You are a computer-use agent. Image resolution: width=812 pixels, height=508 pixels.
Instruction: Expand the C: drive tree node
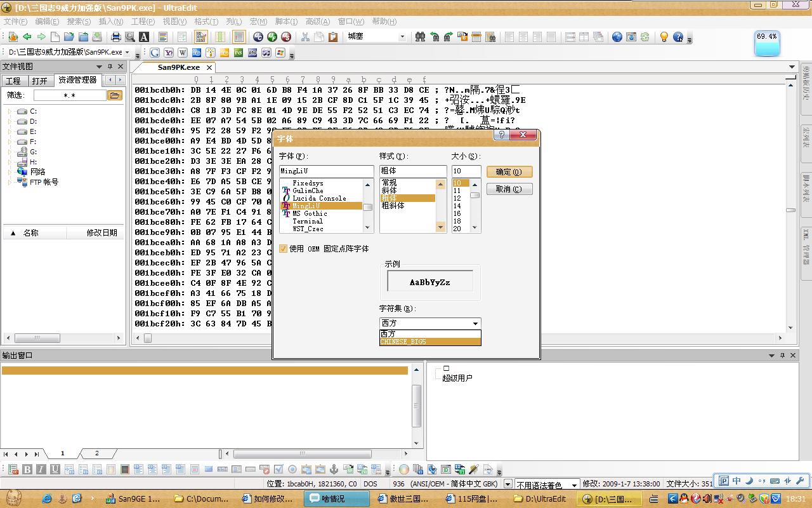pyautogui.click(x=10, y=111)
